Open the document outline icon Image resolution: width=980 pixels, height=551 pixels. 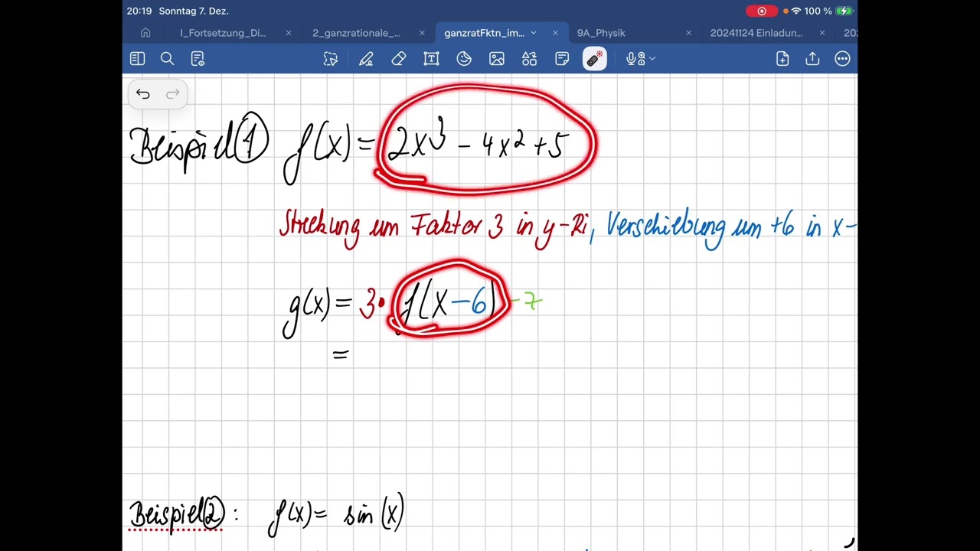(x=198, y=59)
